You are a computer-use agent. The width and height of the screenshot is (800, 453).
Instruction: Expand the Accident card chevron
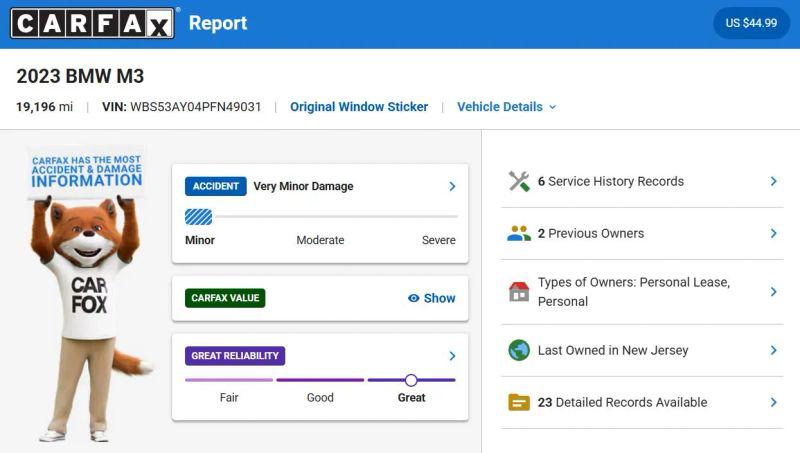click(452, 186)
